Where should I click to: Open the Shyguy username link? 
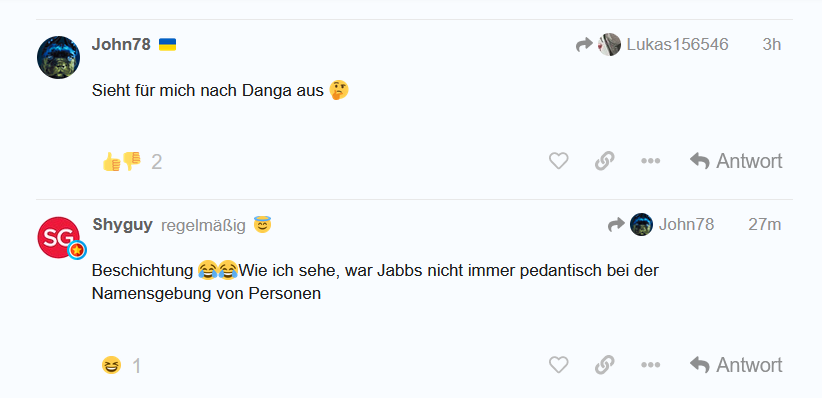(x=123, y=225)
